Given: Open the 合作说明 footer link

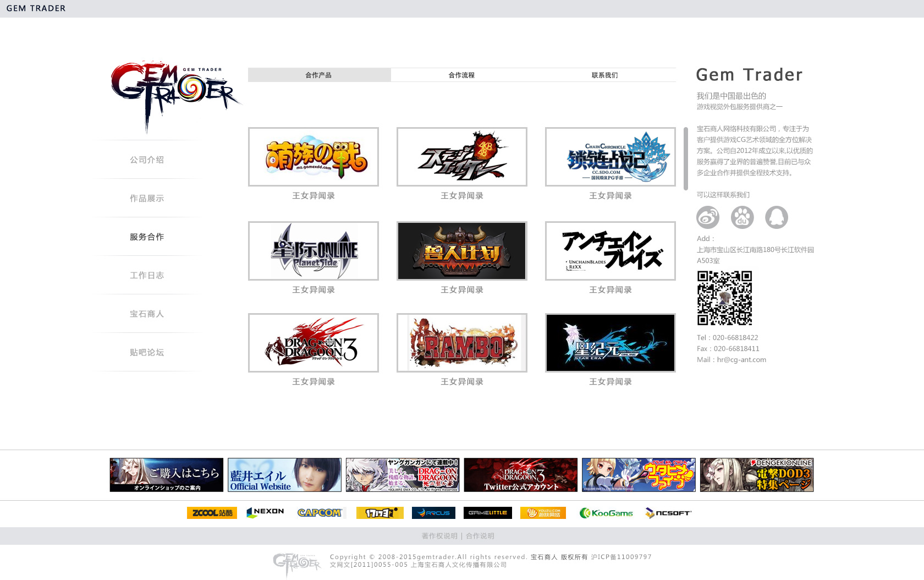Looking at the screenshot, I should pos(480,536).
